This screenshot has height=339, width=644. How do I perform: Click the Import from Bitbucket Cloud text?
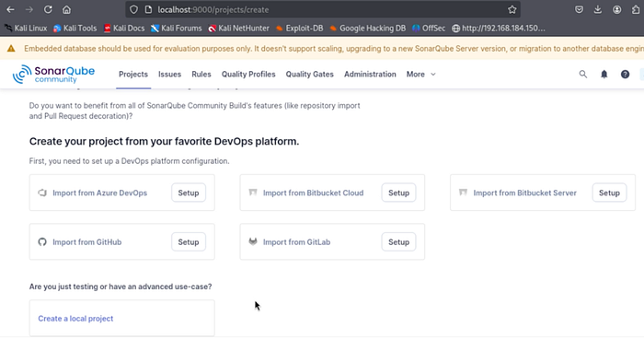pos(314,193)
